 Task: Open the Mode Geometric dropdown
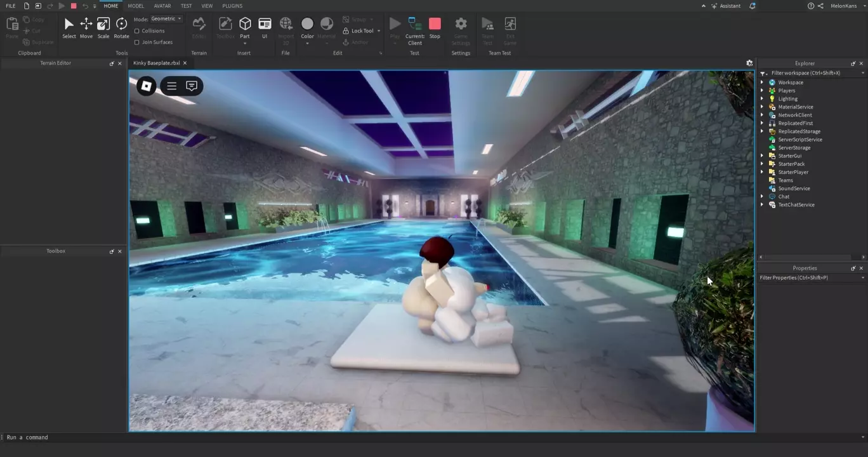(166, 19)
